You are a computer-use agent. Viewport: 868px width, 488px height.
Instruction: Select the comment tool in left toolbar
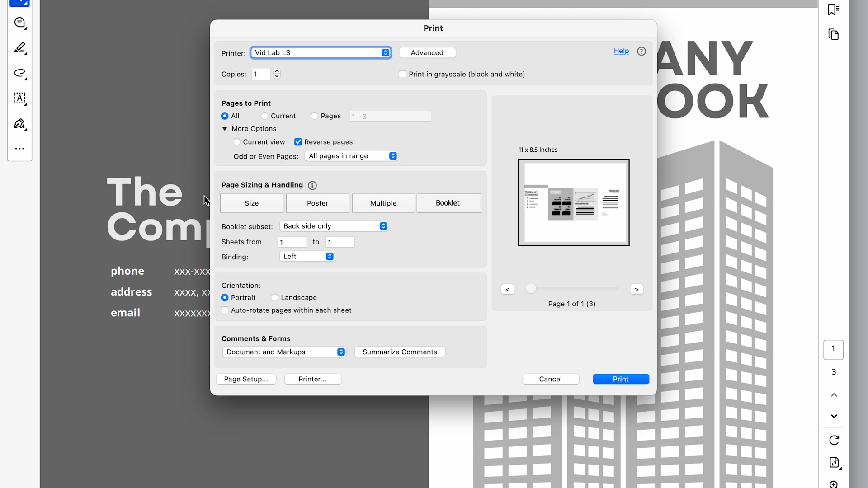[19, 23]
